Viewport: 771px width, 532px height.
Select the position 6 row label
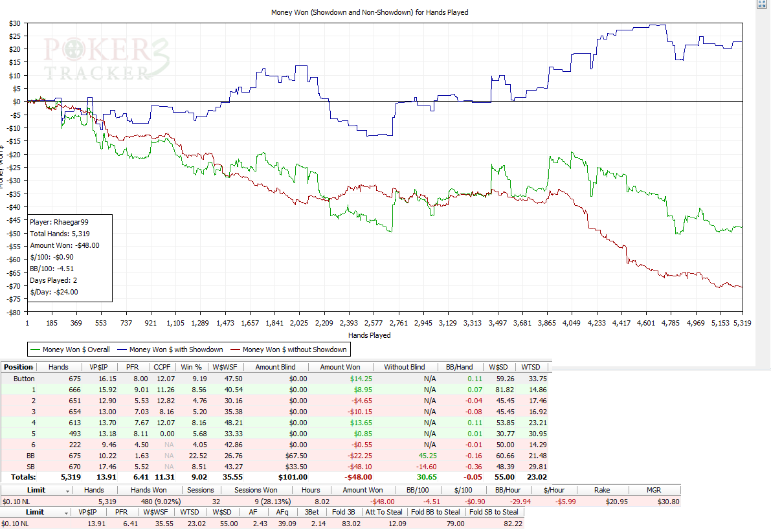click(x=33, y=445)
